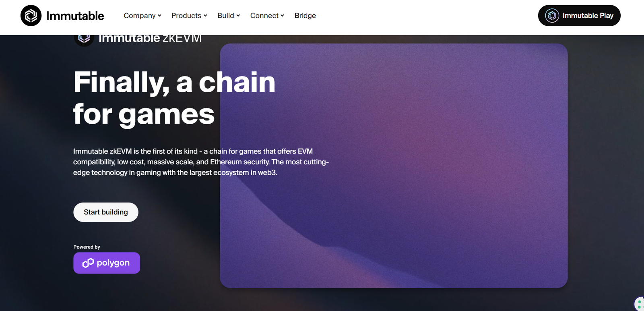Click the Immutable Play button
The width and height of the screenshot is (644, 311).
click(579, 16)
